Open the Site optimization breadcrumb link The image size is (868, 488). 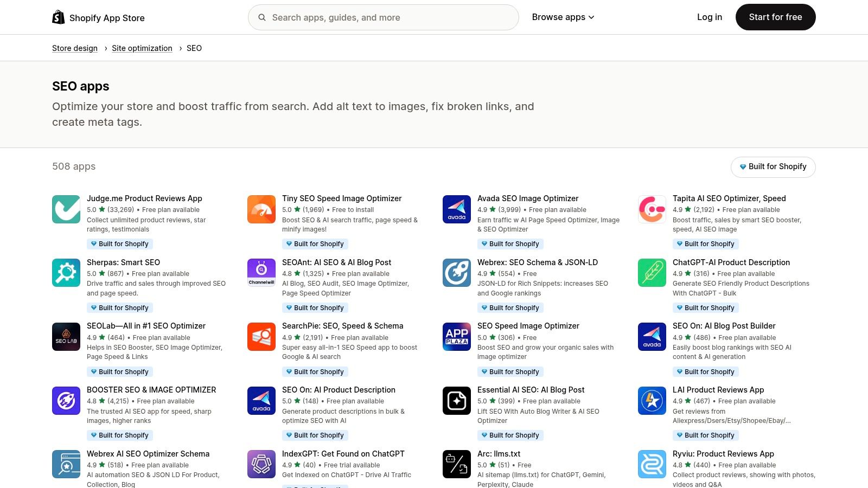(142, 48)
